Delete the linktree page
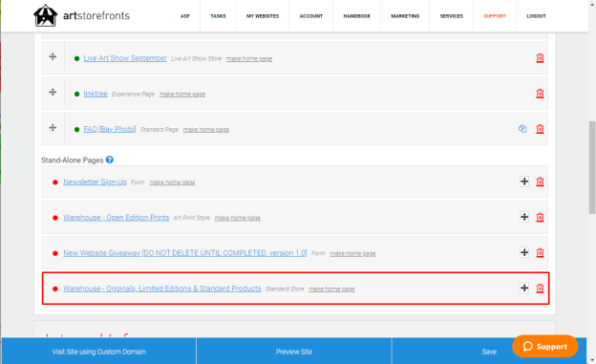This screenshot has height=364, width=596. coord(540,94)
